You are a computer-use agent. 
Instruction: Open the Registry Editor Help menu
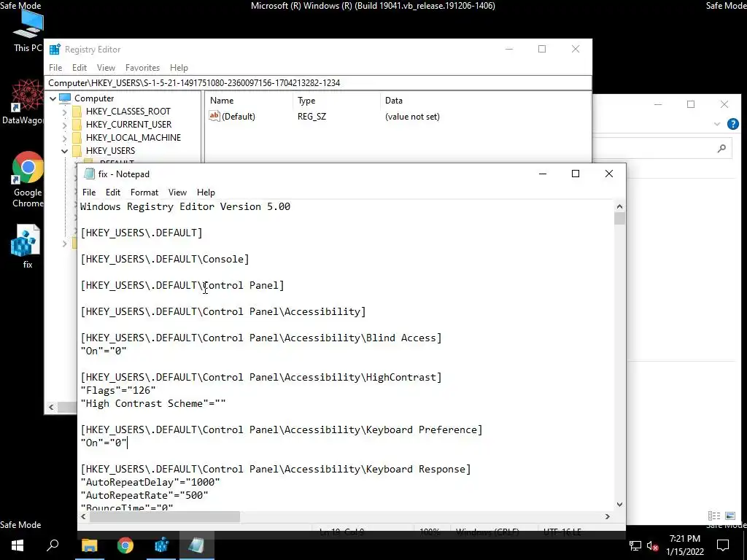click(x=179, y=68)
